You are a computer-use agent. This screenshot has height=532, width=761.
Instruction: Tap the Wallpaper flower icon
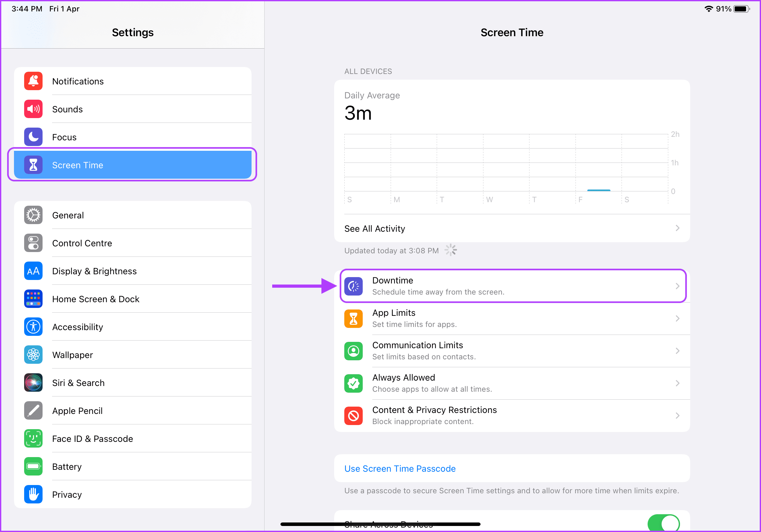pos(33,355)
